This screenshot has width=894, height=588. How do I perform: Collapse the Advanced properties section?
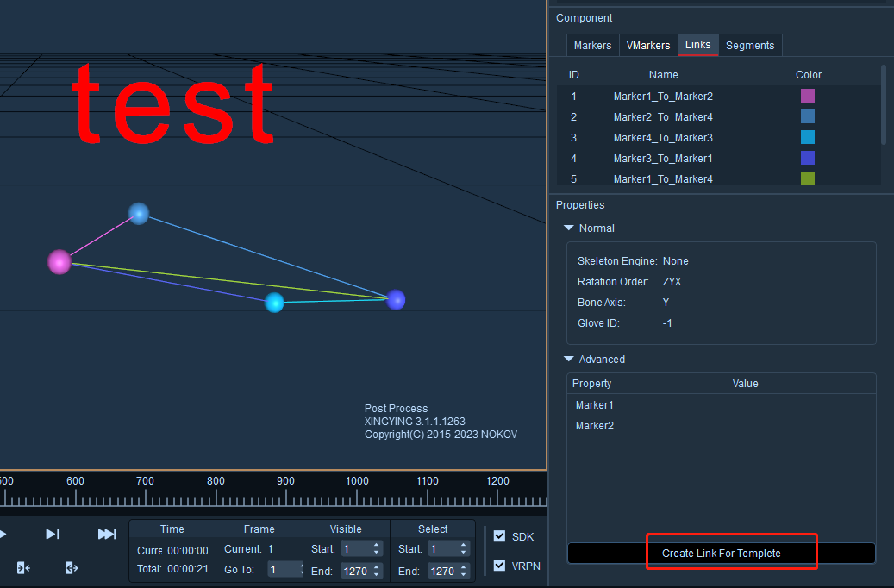[568, 360]
